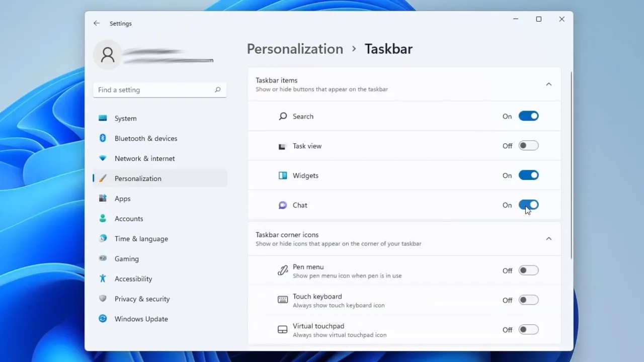Click the Bluetooth & devices icon
The height and width of the screenshot is (362, 644).
click(x=103, y=138)
